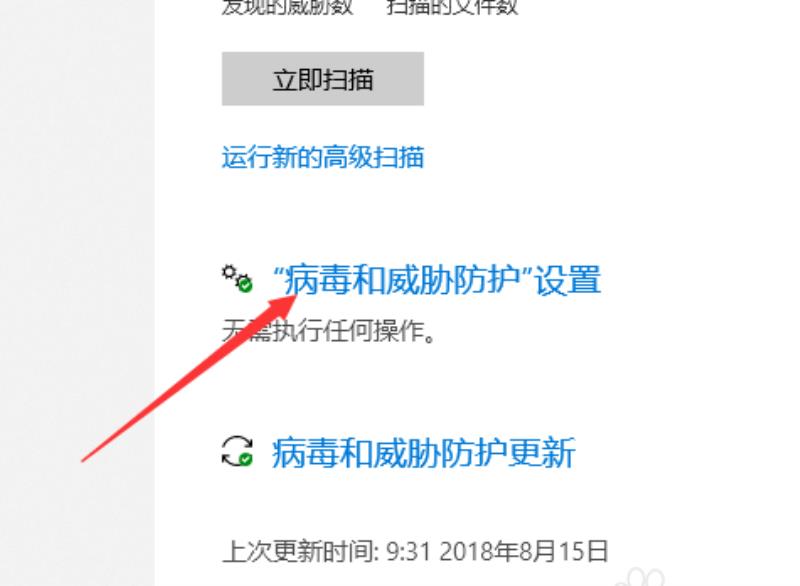Click green checkmark badge on refresh icon

tap(246, 460)
